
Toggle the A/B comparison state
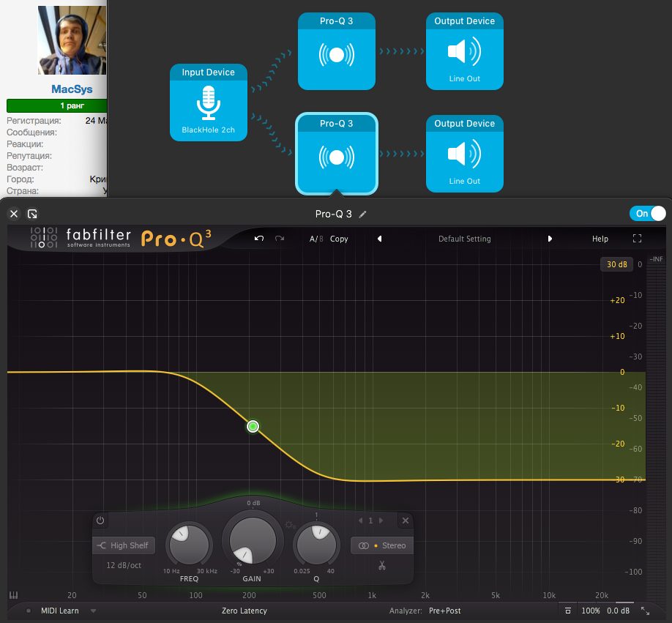(316, 239)
